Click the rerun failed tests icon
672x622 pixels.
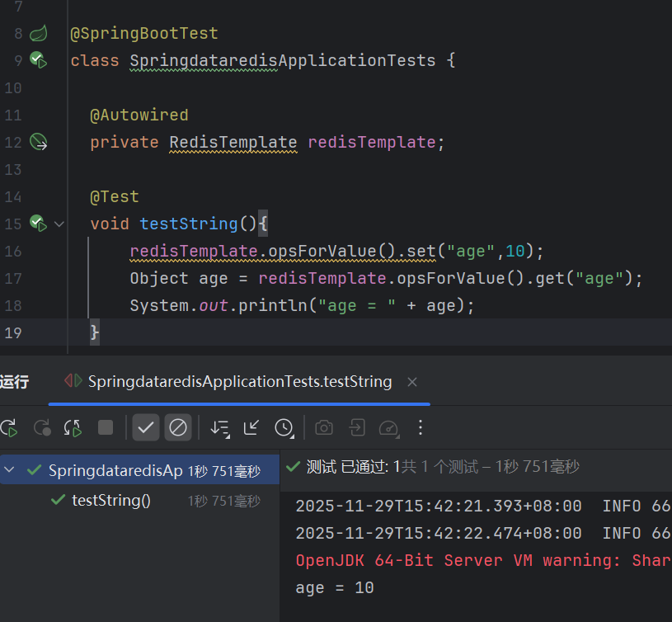coord(42,428)
